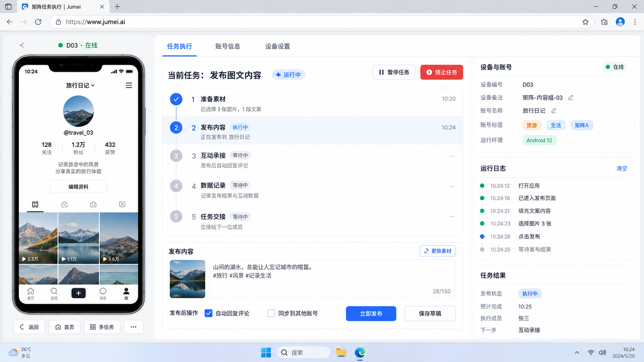Viewport: 644px width, 362px height.
Task: Open phone video with 3.6万 plays
Action: click(119, 238)
